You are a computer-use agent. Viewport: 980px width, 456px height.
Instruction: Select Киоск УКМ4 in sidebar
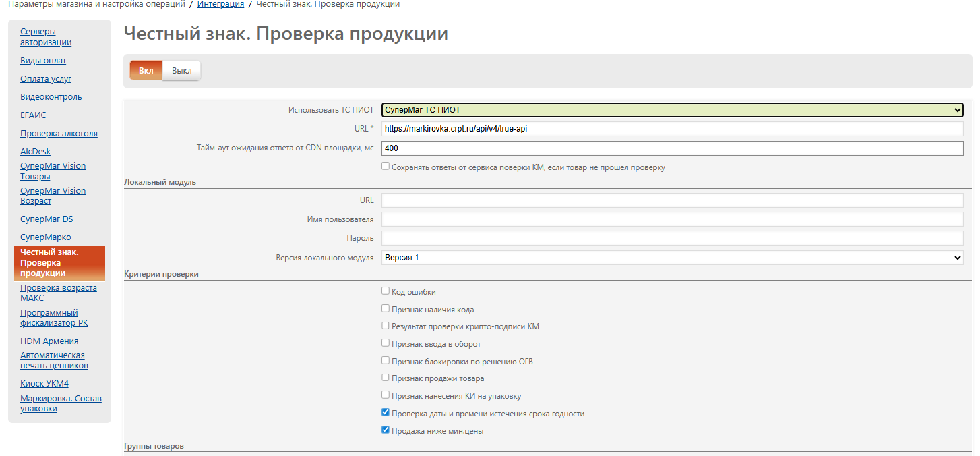pyautogui.click(x=44, y=384)
